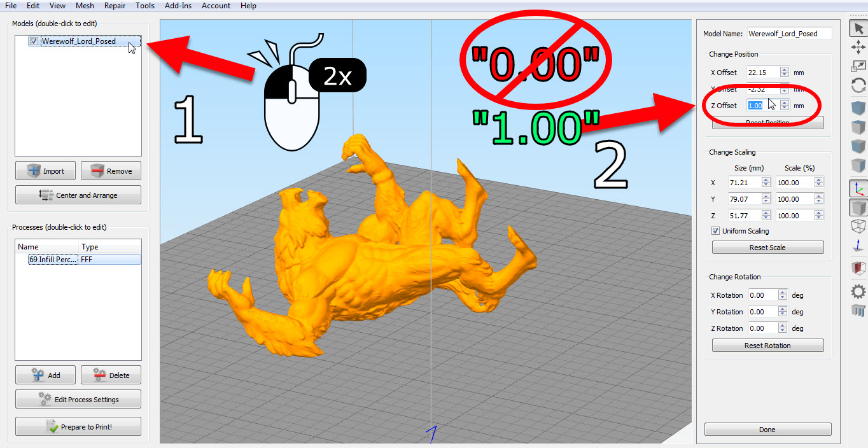
Task: Click the Z size 51.77 field
Action: (746, 216)
